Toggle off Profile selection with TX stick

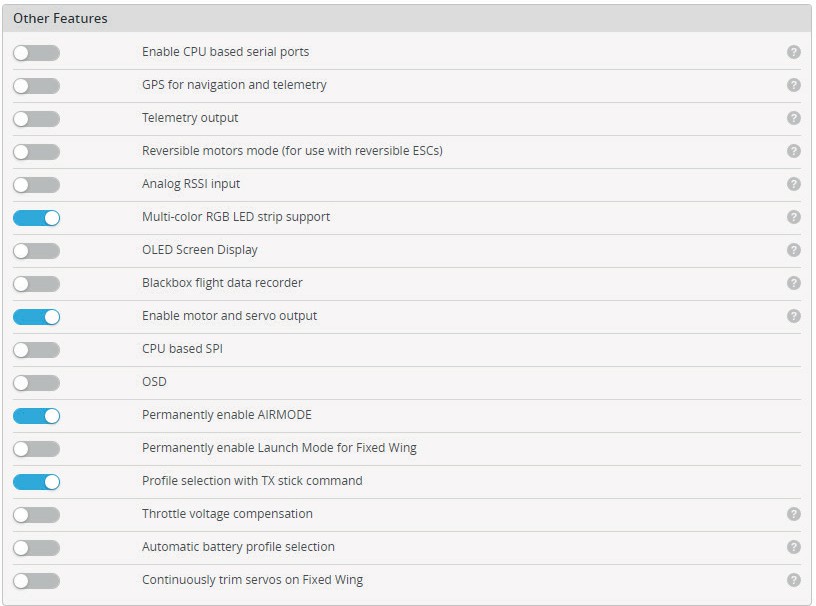[36, 482]
